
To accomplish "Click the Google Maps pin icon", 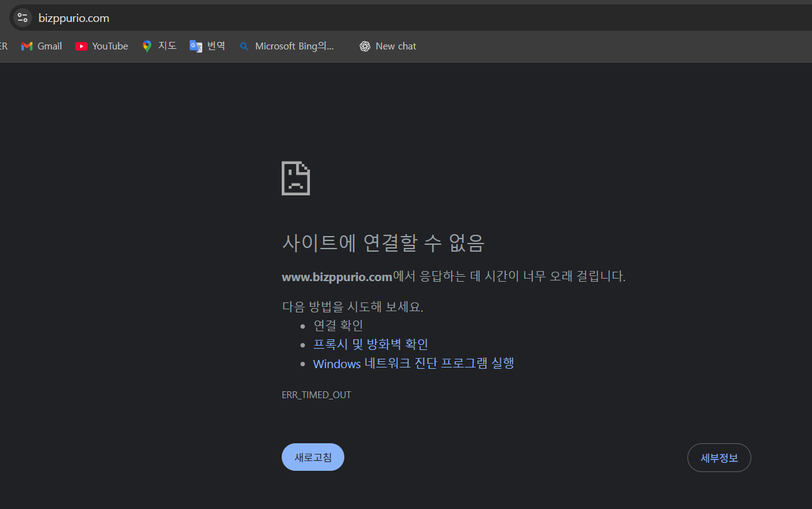I will pyautogui.click(x=147, y=46).
